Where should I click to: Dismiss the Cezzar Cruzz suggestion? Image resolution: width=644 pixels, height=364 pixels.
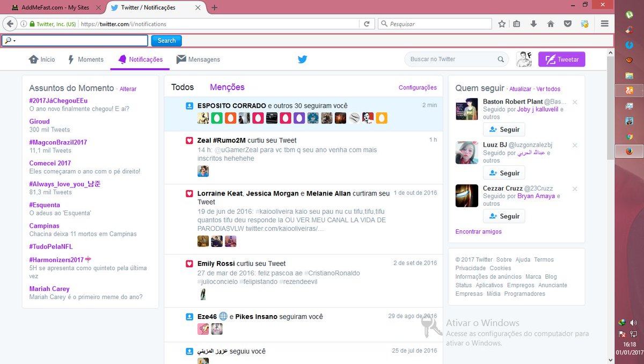click(575, 189)
